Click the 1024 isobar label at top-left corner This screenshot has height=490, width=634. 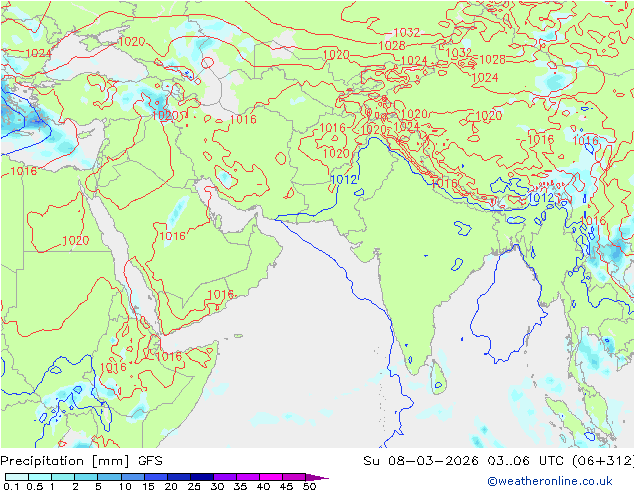[x=38, y=53]
